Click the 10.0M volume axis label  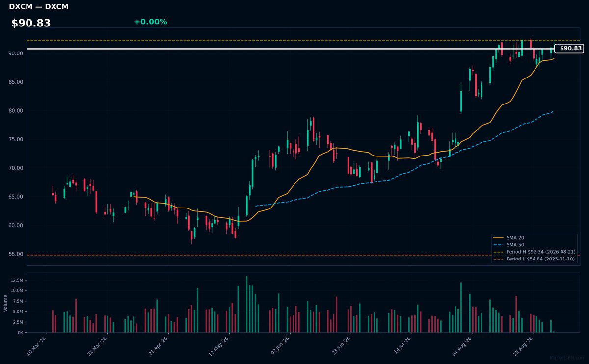[17, 291]
